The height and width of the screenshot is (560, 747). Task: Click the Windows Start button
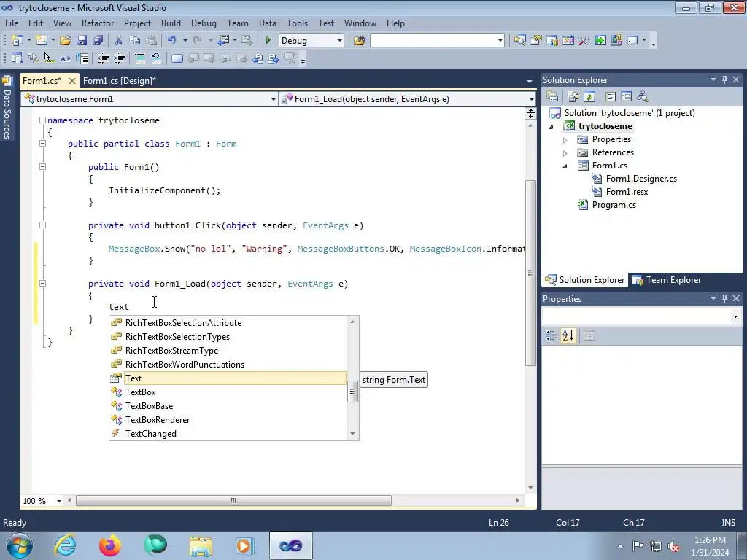click(x=20, y=545)
